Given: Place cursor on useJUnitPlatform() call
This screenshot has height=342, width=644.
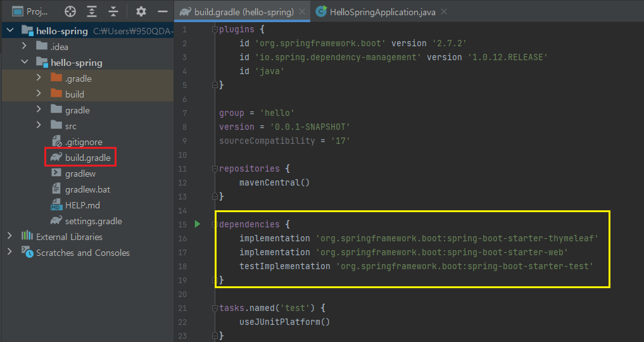Looking at the screenshot, I should tap(284, 322).
